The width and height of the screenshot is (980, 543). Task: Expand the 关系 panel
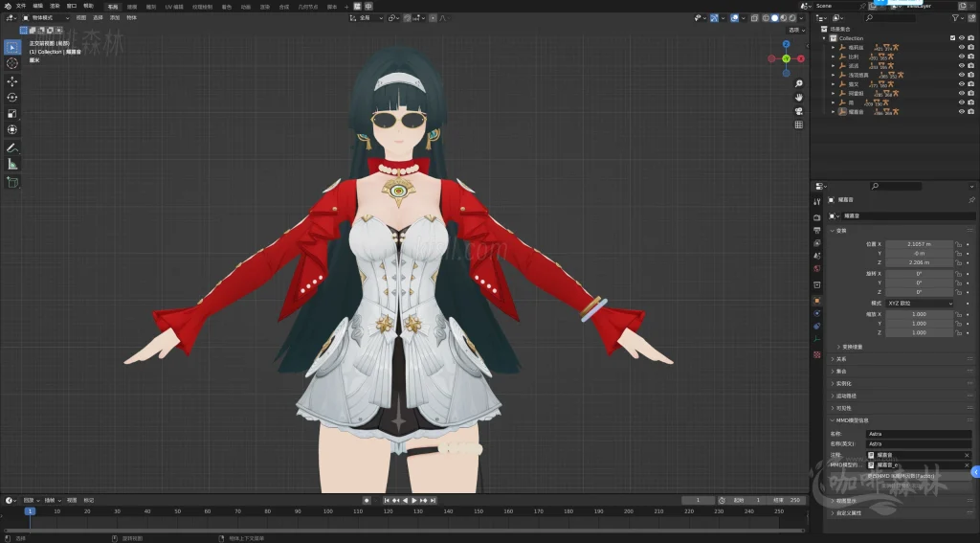click(840, 359)
